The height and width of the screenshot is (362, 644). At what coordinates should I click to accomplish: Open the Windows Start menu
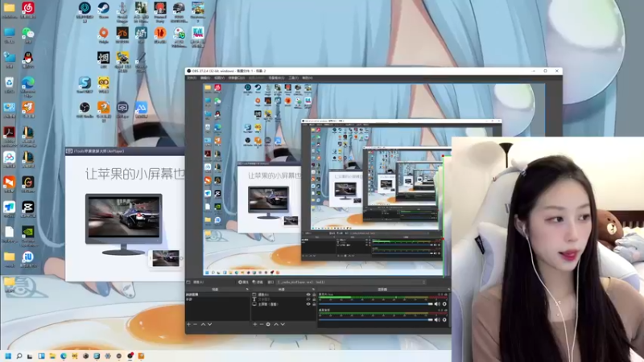(8, 356)
